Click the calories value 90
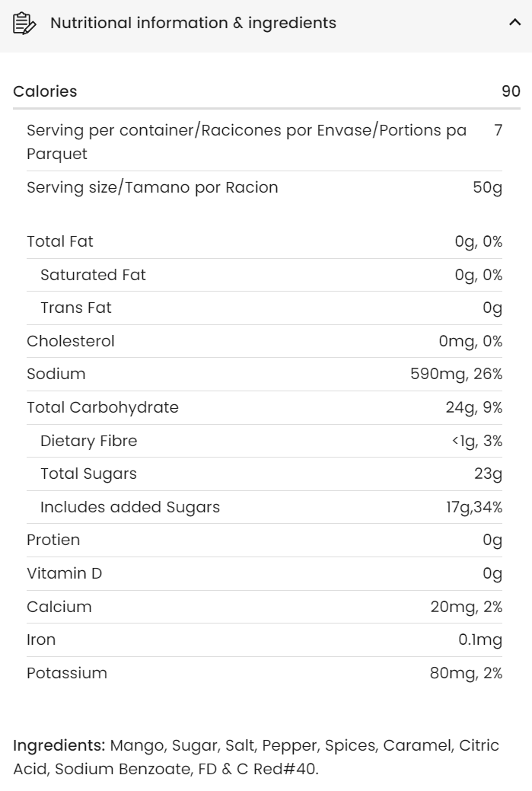 coord(511,91)
